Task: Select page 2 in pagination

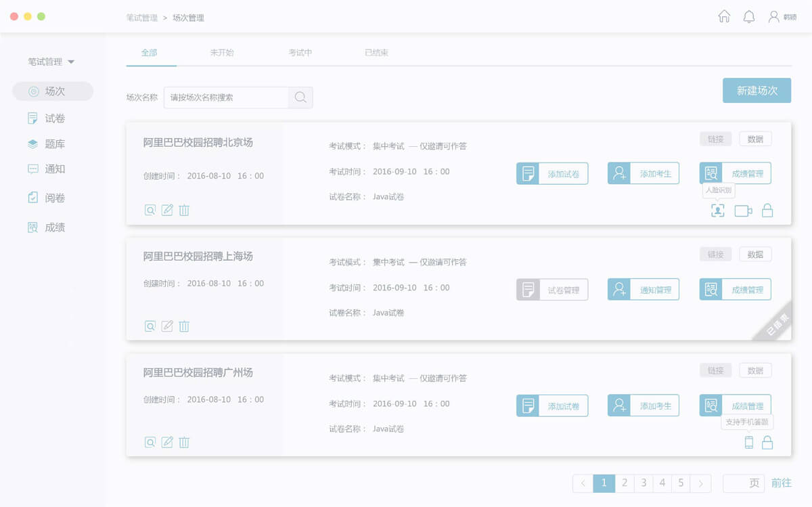Action: click(625, 483)
